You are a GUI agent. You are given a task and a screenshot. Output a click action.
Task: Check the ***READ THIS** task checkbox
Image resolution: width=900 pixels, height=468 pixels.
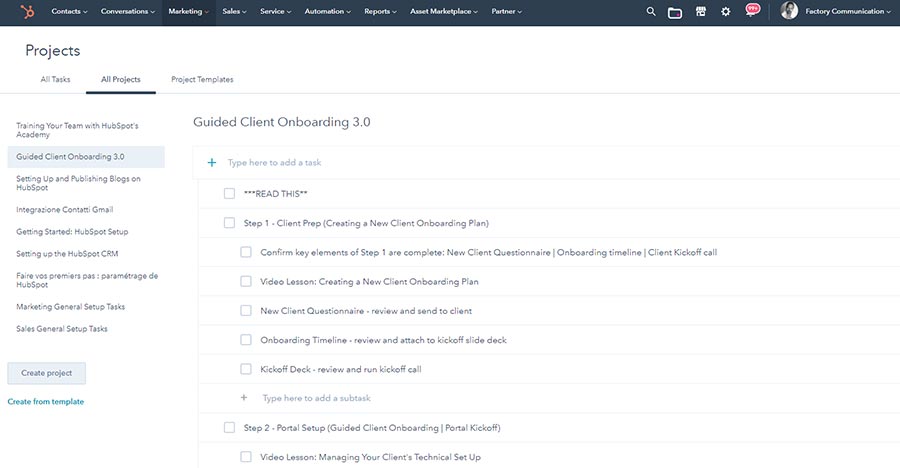pos(230,194)
